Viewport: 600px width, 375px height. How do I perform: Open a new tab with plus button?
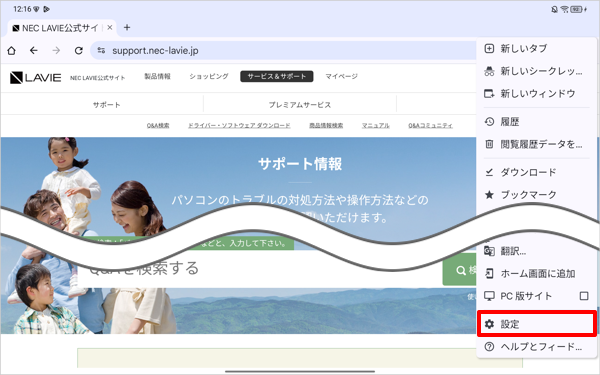(127, 28)
